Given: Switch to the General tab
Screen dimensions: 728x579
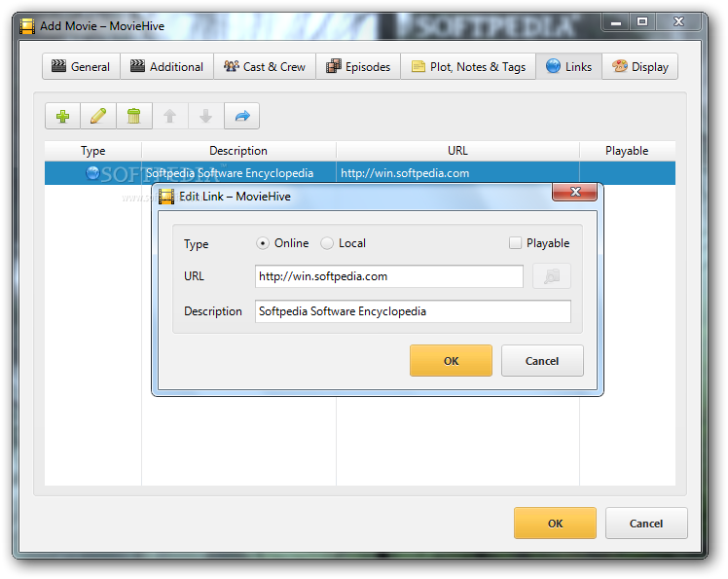Looking at the screenshot, I should (x=81, y=66).
